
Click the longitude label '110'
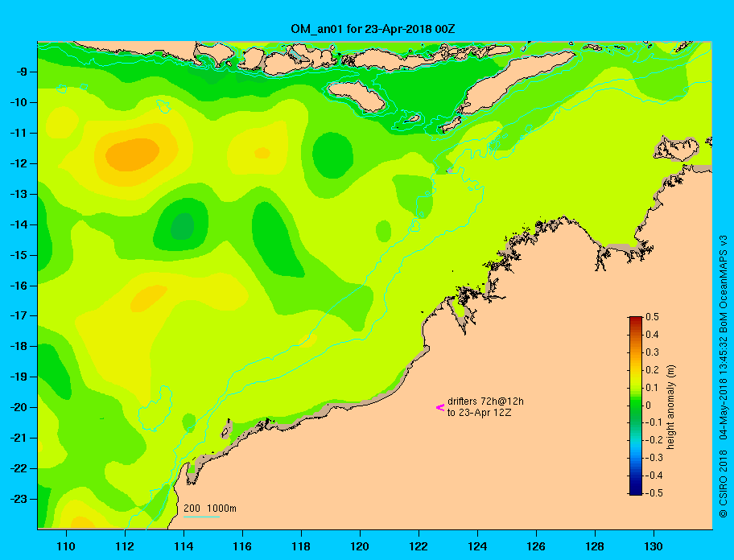click(66, 546)
